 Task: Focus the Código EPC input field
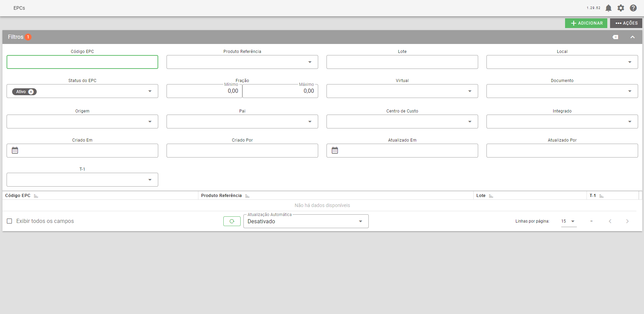tap(82, 62)
